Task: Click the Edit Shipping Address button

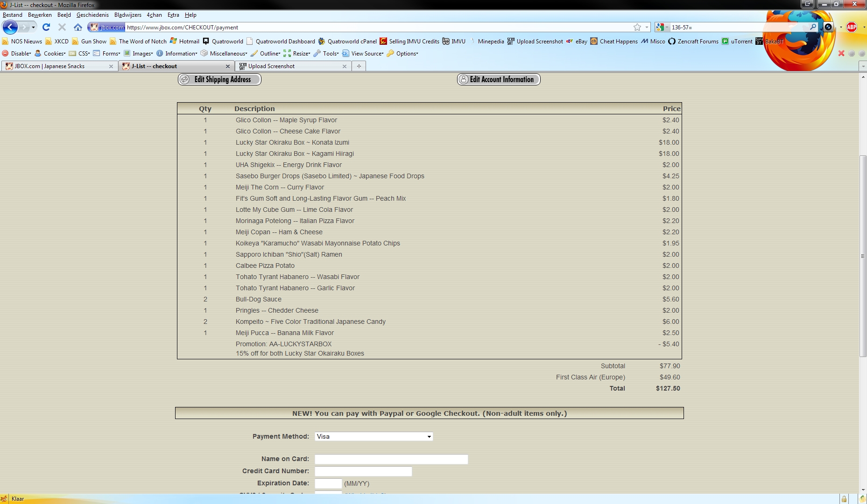Action: point(219,79)
